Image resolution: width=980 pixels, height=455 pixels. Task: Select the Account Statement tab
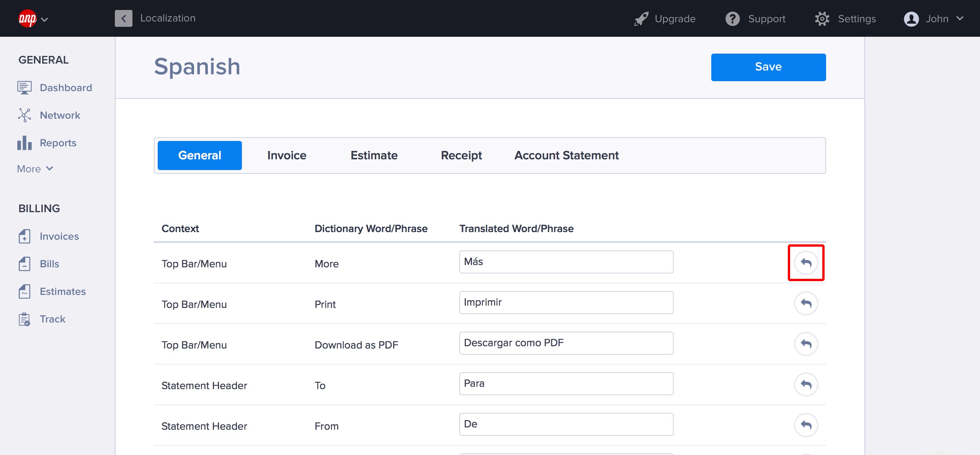(566, 155)
